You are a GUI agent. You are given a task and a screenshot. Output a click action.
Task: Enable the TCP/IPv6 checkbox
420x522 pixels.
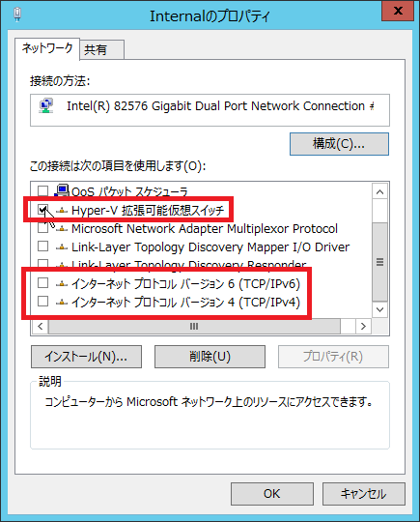(x=42, y=283)
